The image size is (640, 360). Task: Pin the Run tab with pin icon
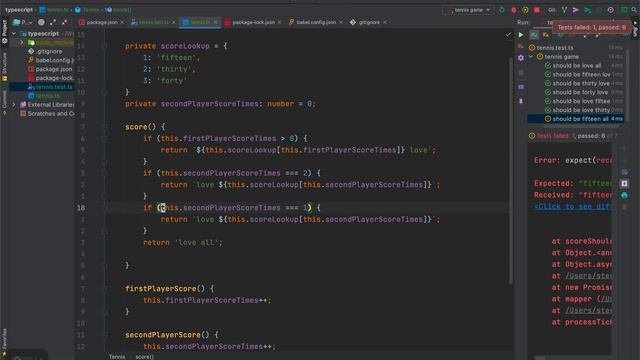(521, 101)
